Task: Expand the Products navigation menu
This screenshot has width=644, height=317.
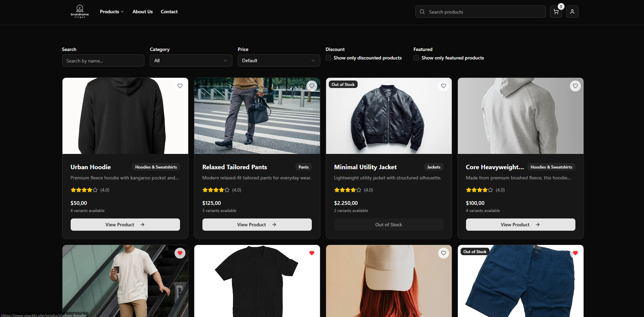Action: point(112,12)
